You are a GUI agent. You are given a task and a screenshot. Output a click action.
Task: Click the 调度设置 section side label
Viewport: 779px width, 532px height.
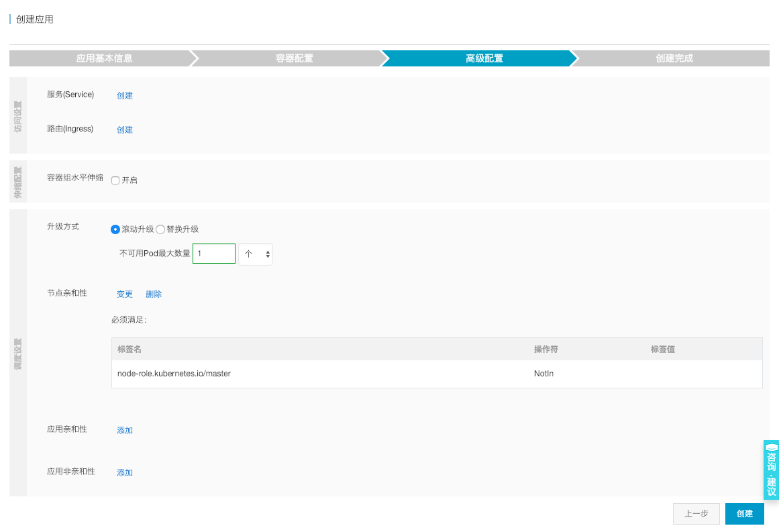coord(18,354)
